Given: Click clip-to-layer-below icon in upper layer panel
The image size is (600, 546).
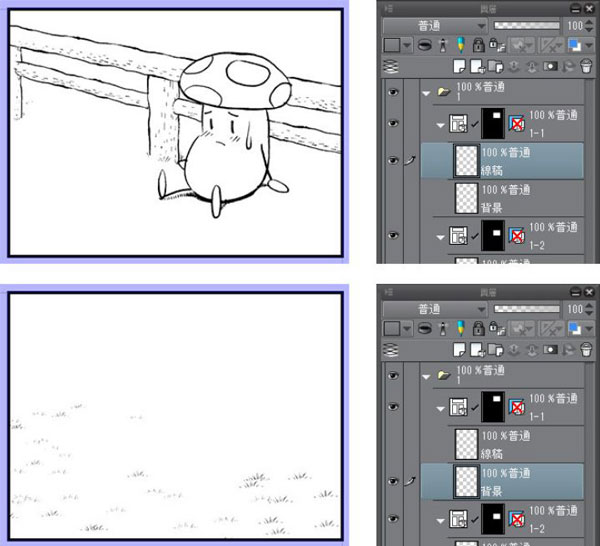Looking at the screenshot, I should pyautogui.click(x=424, y=45).
